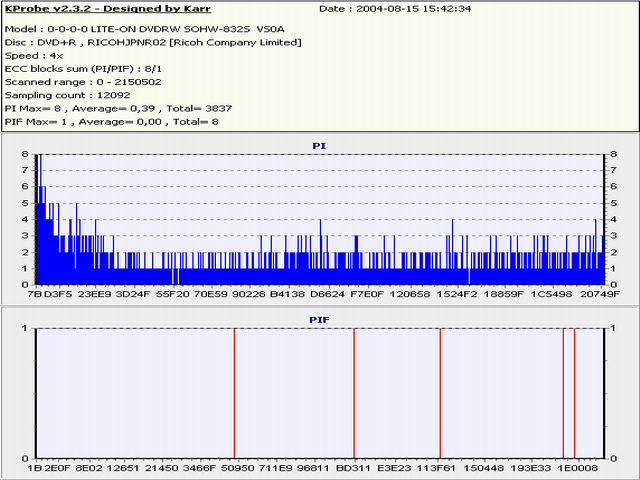Click the ECC blocks sum (PI/PIF) line
The width and height of the screenshot is (640, 480).
point(83,69)
